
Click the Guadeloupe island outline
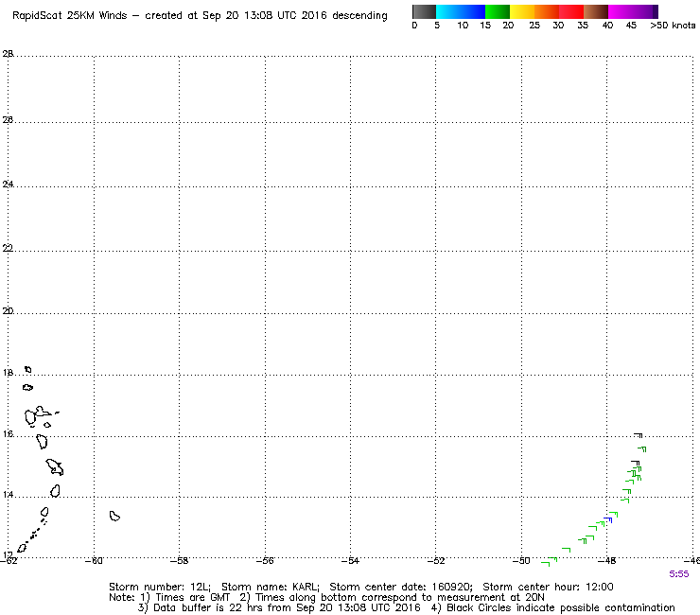pos(38,415)
